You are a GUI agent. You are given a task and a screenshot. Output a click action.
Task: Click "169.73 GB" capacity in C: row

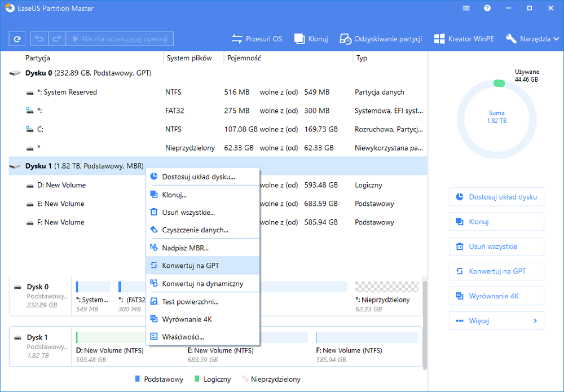(321, 129)
